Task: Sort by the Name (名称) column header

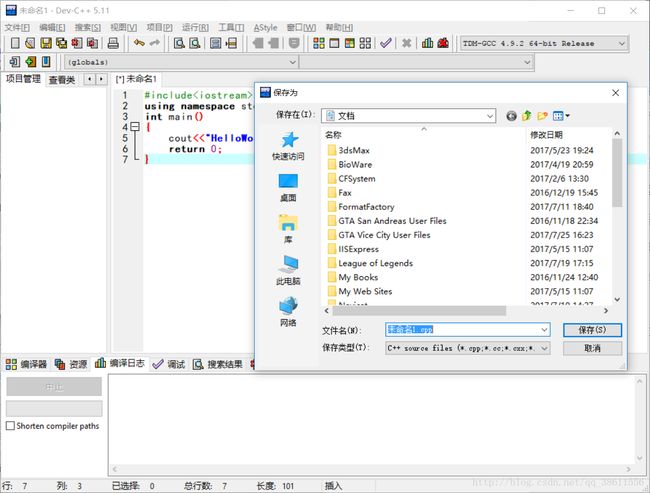Action: pos(423,135)
